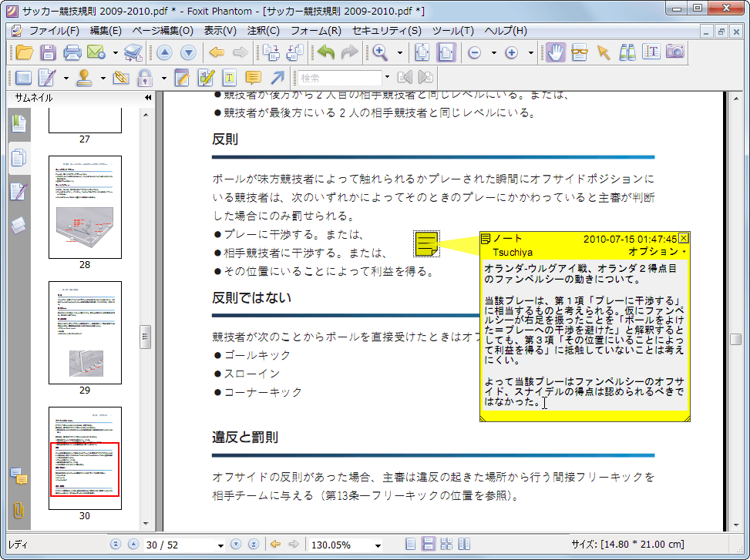
Task: Jump to first page in status bar
Action: (x=116, y=545)
